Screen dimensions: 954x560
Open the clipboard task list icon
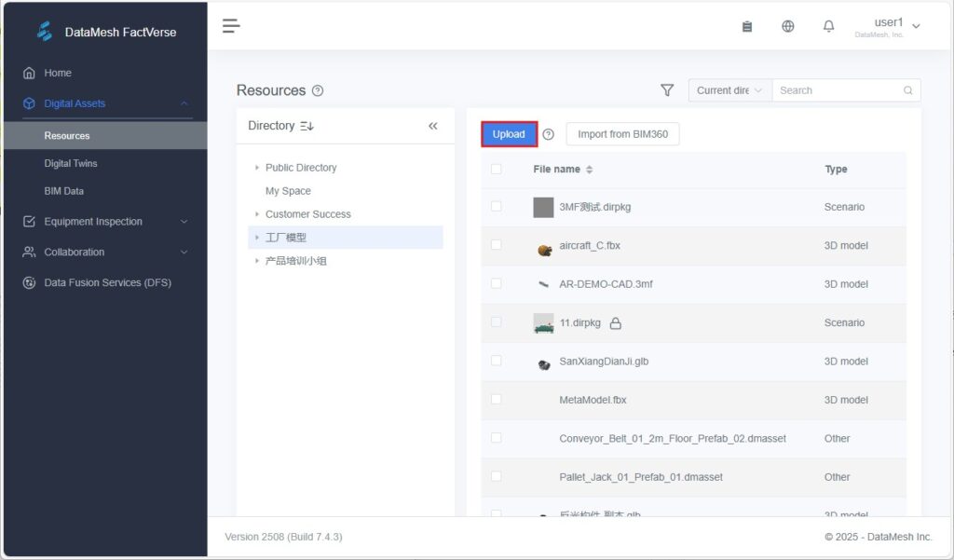point(746,26)
